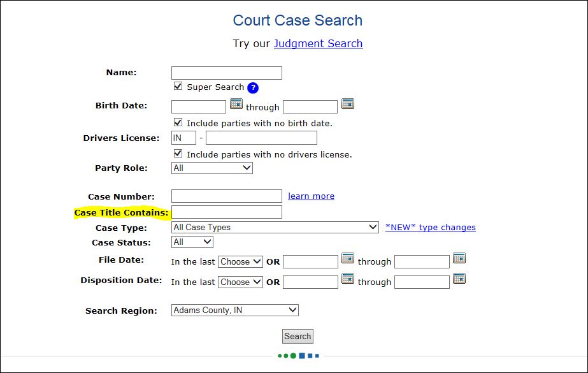Open the Case Status dropdown
588x373 pixels.
tap(192, 242)
